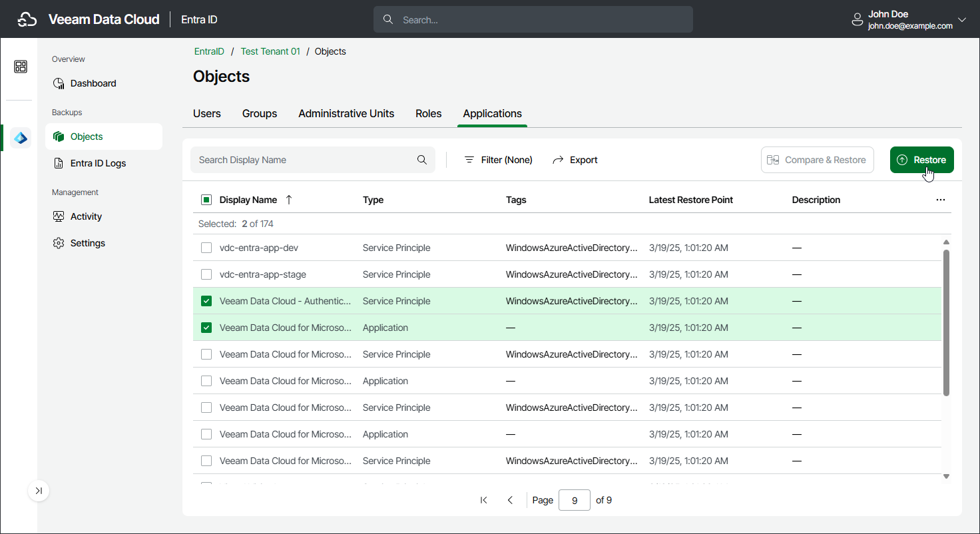Click the Veeam Data Cloud - Authentic... name cell
This screenshot has height=534, width=980.
[x=286, y=301]
